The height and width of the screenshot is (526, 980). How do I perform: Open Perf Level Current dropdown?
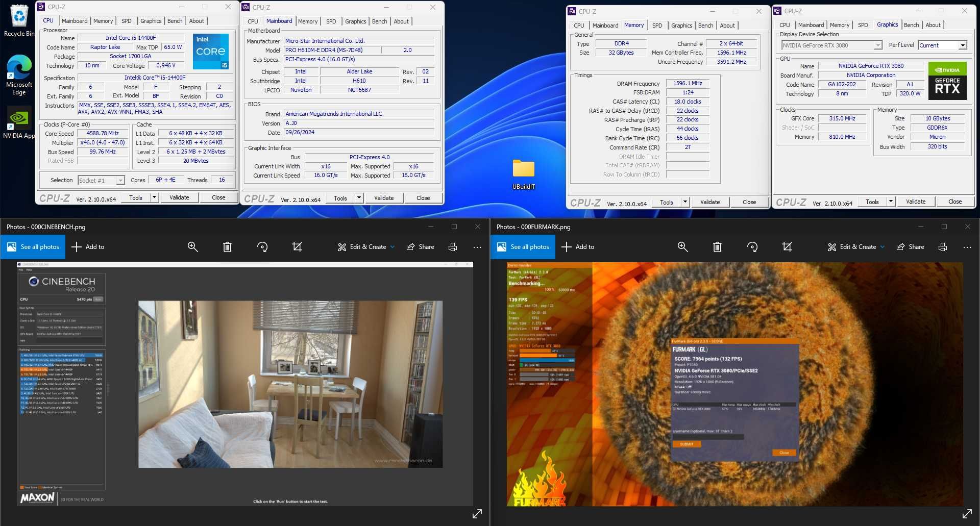pos(942,45)
